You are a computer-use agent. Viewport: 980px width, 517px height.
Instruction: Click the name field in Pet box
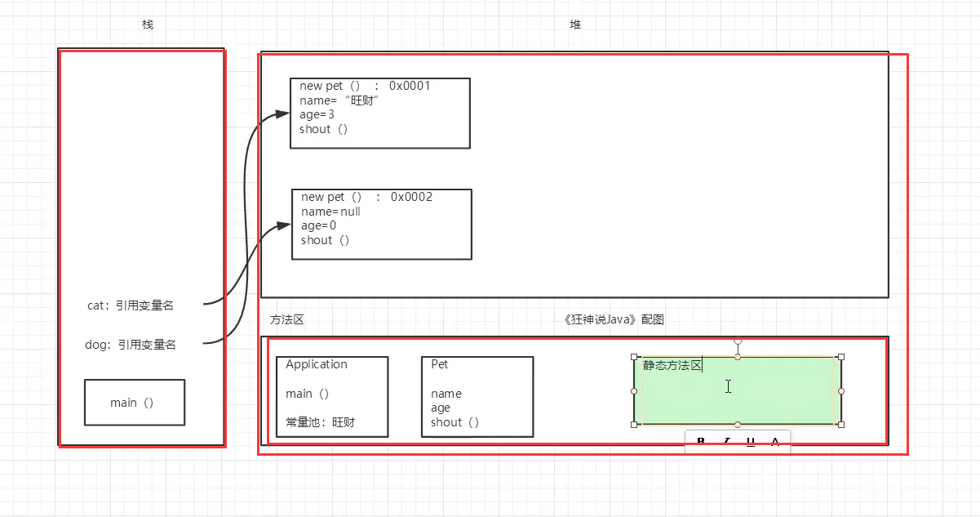(446, 394)
